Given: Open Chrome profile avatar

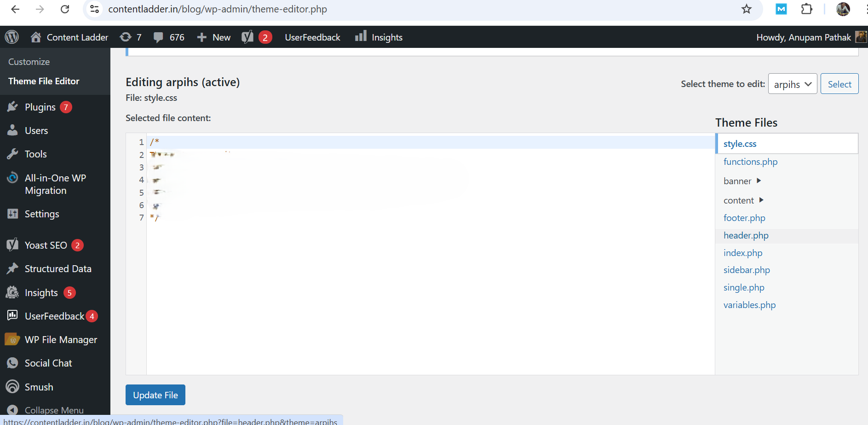Looking at the screenshot, I should 843,9.
